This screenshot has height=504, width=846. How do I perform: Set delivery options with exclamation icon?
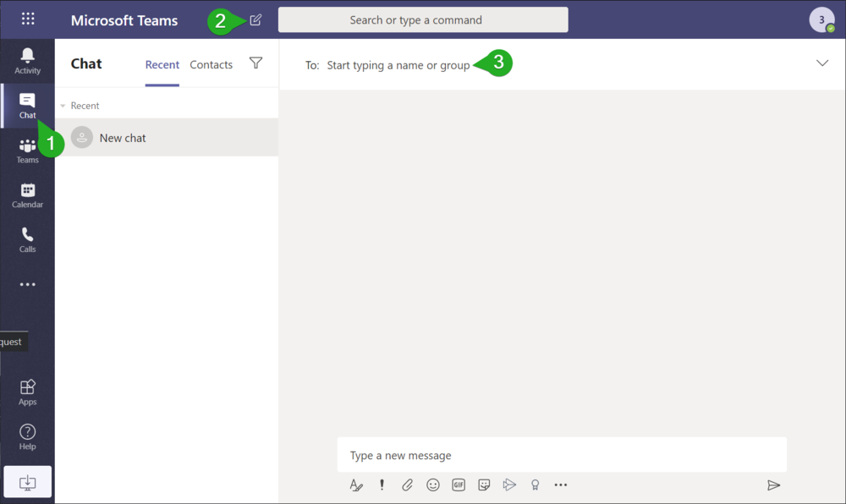[382, 485]
